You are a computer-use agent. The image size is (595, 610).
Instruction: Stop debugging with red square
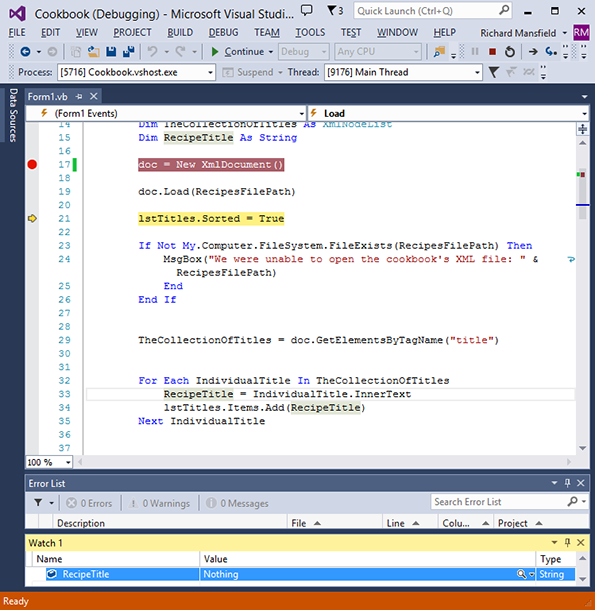click(492, 51)
